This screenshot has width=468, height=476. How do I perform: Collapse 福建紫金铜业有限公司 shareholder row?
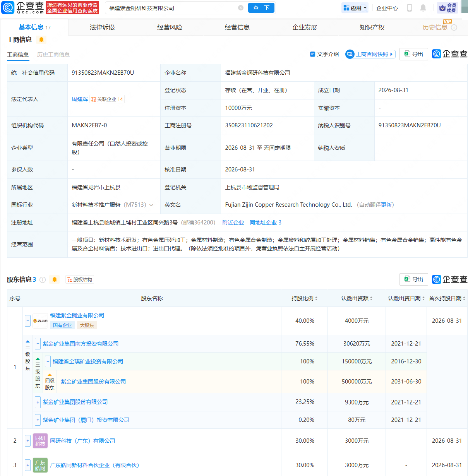pyautogui.click(x=28, y=321)
